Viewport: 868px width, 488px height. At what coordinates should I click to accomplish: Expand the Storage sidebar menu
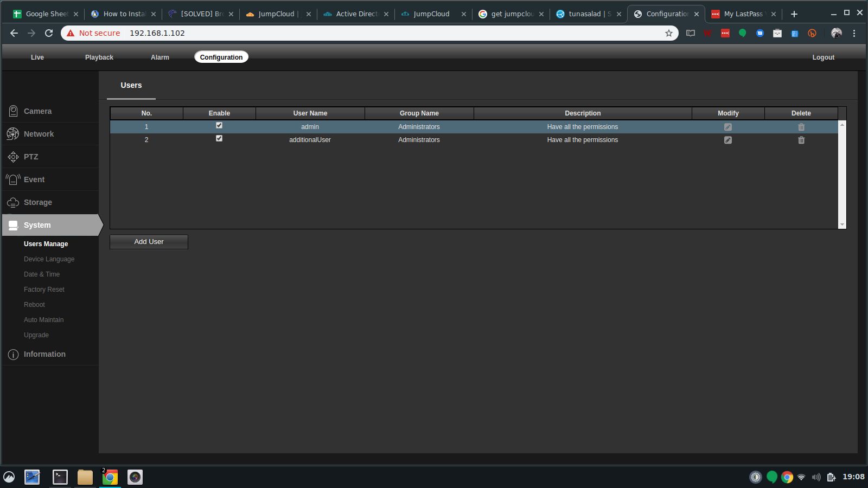click(x=38, y=202)
